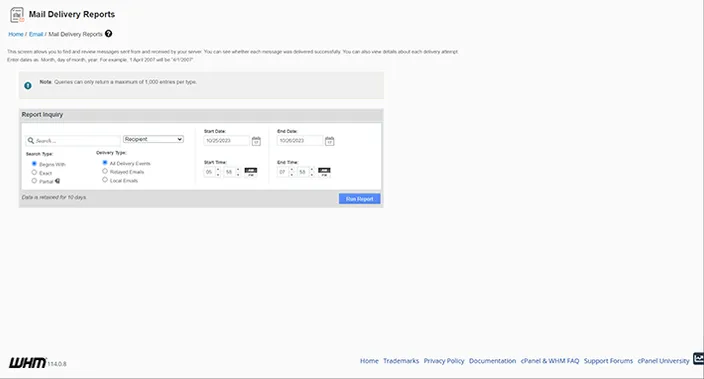The image size is (704, 379).
Task: Open the End Date calendar picker
Action: [x=330, y=141]
